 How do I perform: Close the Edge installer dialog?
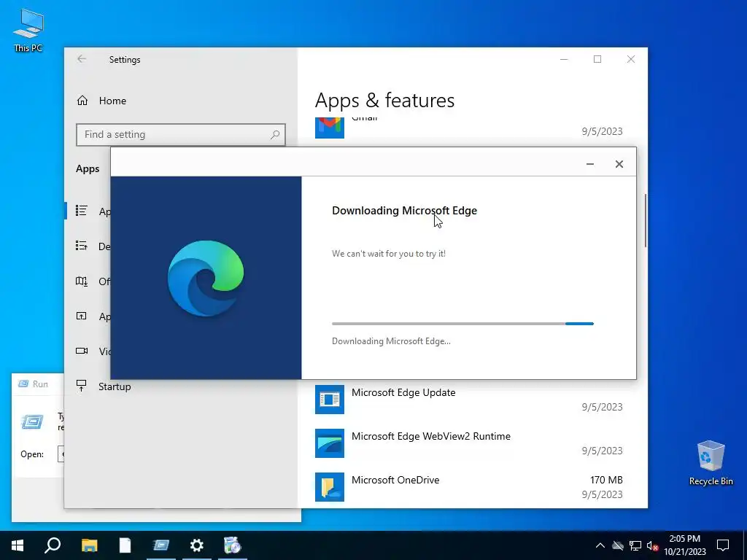[x=619, y=164]
